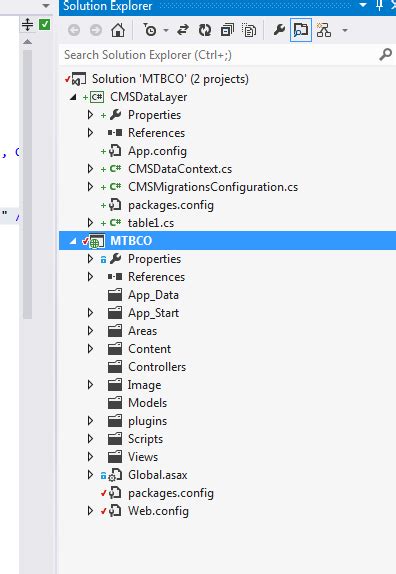Click the auto hide pin icon

pos(380,5)
